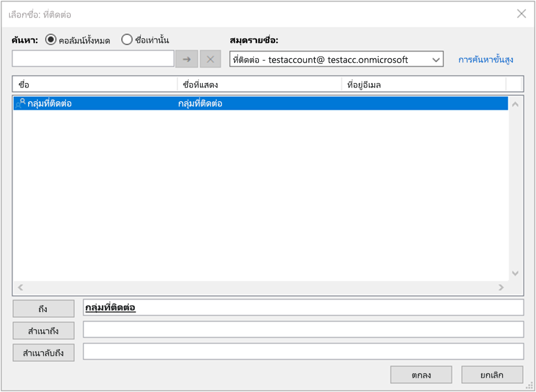Click the list scroll up arrow
Viewport: 536px width, 392px height.
tap(515, 104)
